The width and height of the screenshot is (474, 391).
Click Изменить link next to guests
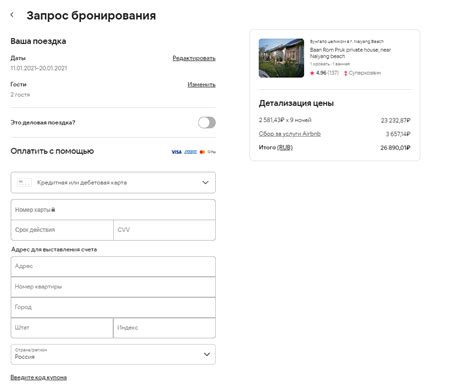click(x=201, y=85)
